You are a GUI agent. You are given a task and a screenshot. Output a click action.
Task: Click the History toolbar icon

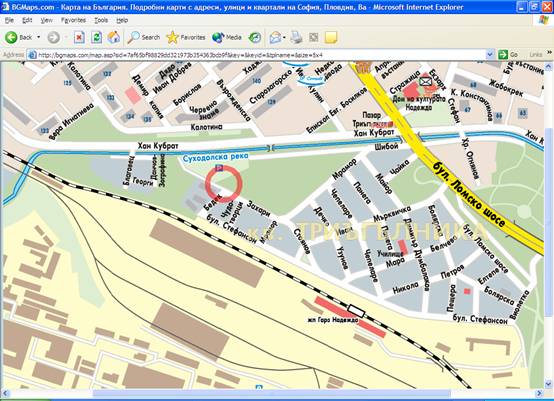click(255, 37)
